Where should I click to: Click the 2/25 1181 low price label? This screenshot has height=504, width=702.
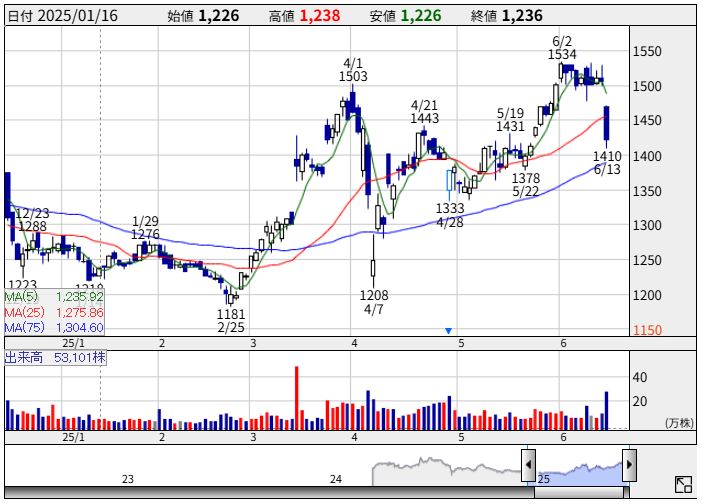231,320
